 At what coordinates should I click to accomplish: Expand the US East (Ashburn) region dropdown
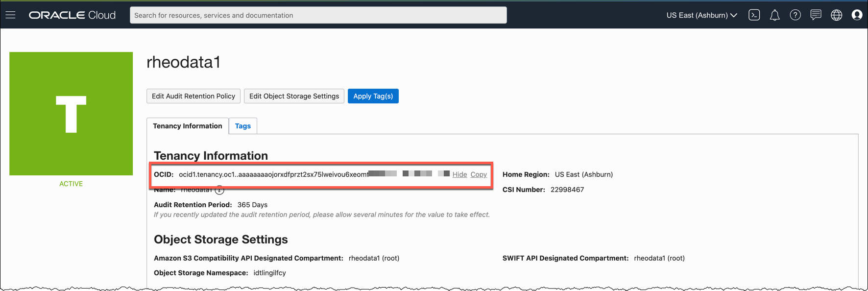[x=701, y=15]
